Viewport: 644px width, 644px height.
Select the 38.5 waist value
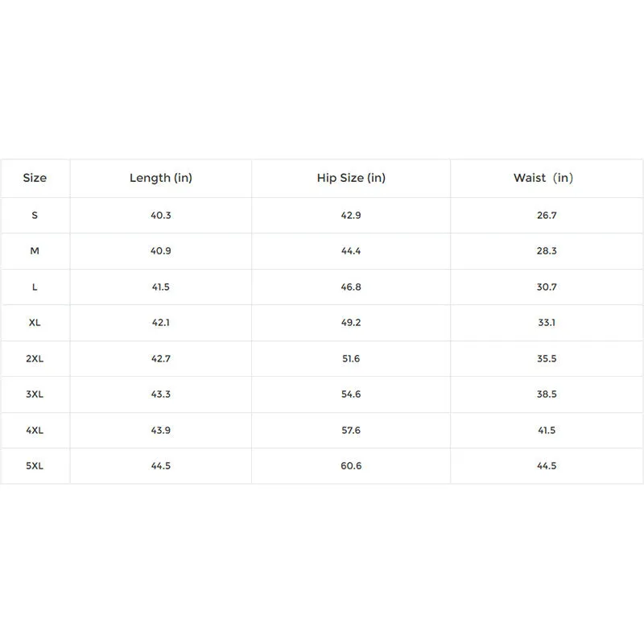coord(547,394)
